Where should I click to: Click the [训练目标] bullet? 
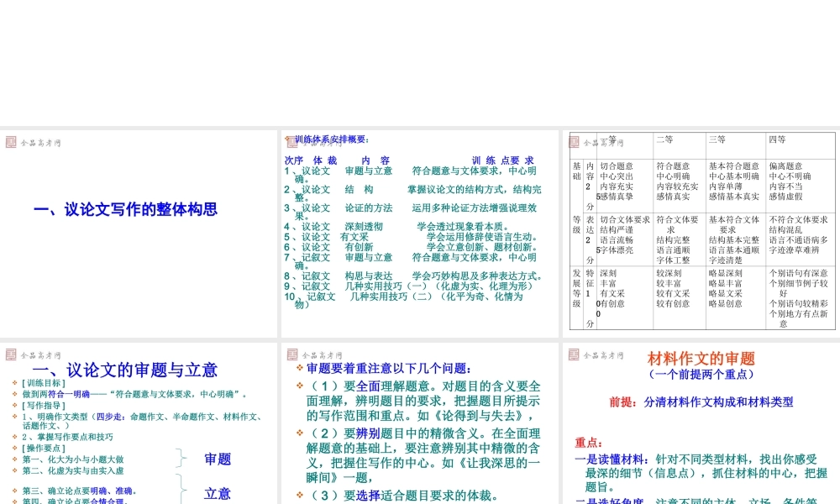point(44,383)
